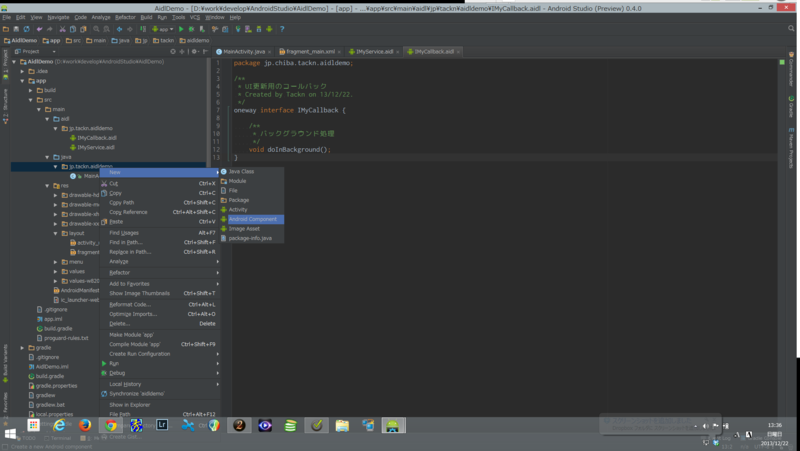
Task: Open Firefox from the taskbar
Action: tap(85, 425)
